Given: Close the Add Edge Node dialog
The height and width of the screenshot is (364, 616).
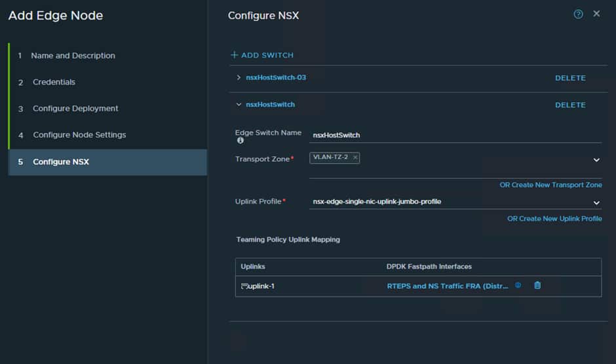Looking at the screenshot, I should pyautogui.click(x=596, y=14).
